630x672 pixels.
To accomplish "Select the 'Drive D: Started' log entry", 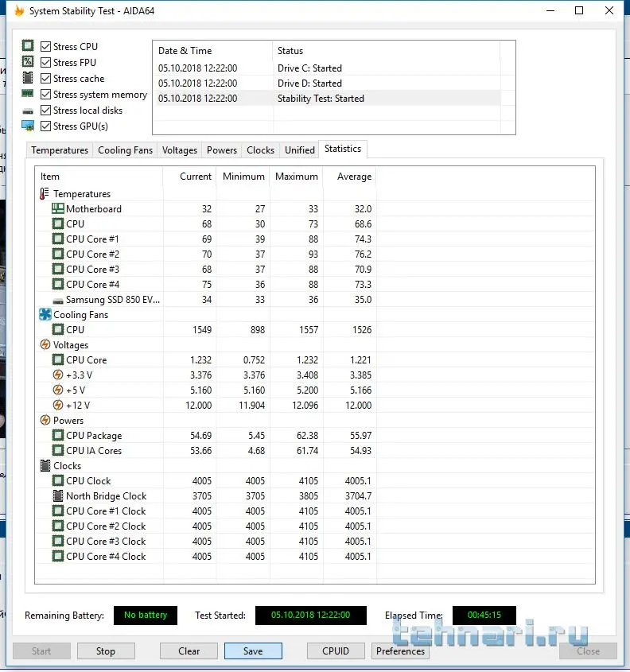I will pos(329,84).
